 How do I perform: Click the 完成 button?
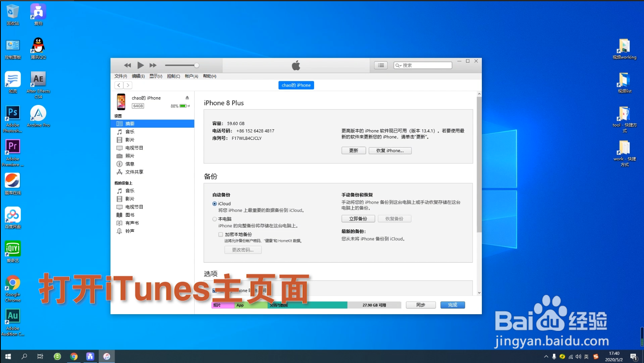tap(453, 305)
